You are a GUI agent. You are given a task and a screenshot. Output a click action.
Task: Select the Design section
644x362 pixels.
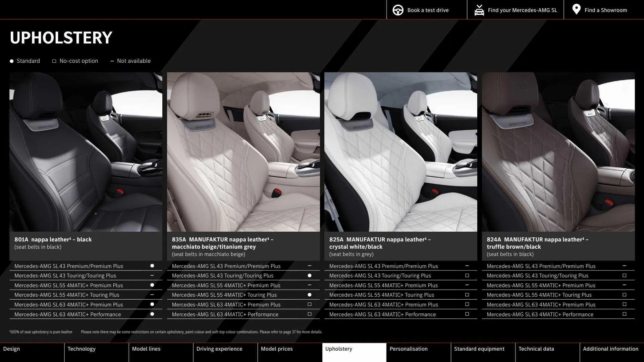[x=12, y=349]
